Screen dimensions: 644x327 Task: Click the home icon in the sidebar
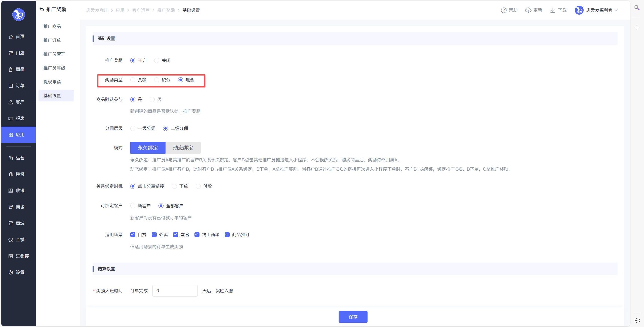coord(11,37)
